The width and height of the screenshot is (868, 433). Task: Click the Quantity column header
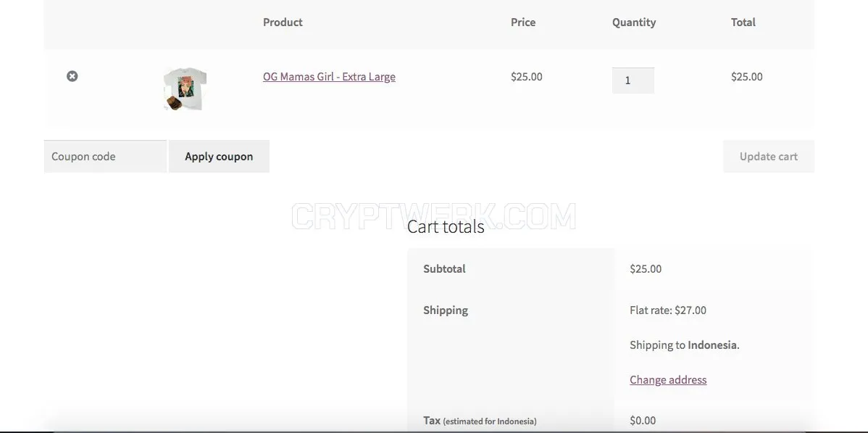click(634, 22)
